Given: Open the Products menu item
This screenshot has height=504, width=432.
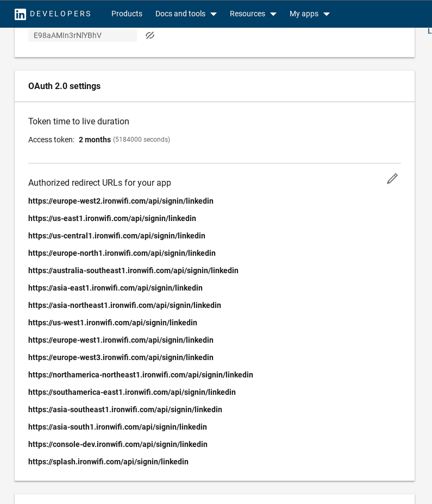Looking at the screenshot, I should tap(127, 14).
